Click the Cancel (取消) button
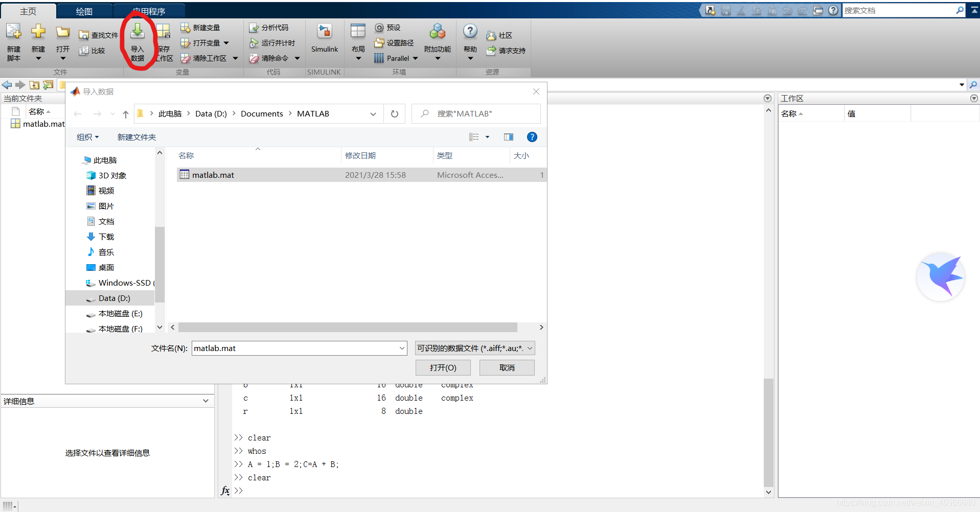 pyautogui.click(x=507, y=367)
